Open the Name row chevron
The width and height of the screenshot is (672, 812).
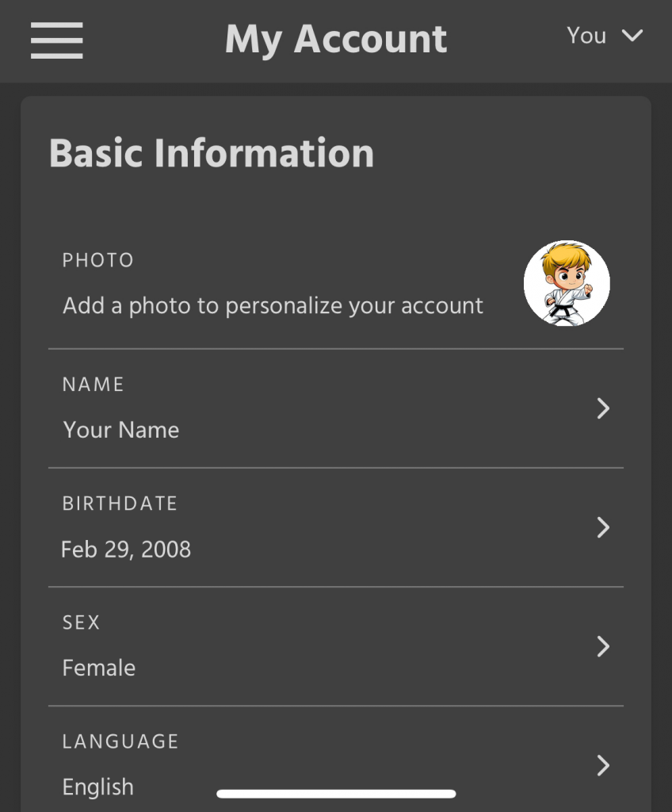tap(603, 408)
